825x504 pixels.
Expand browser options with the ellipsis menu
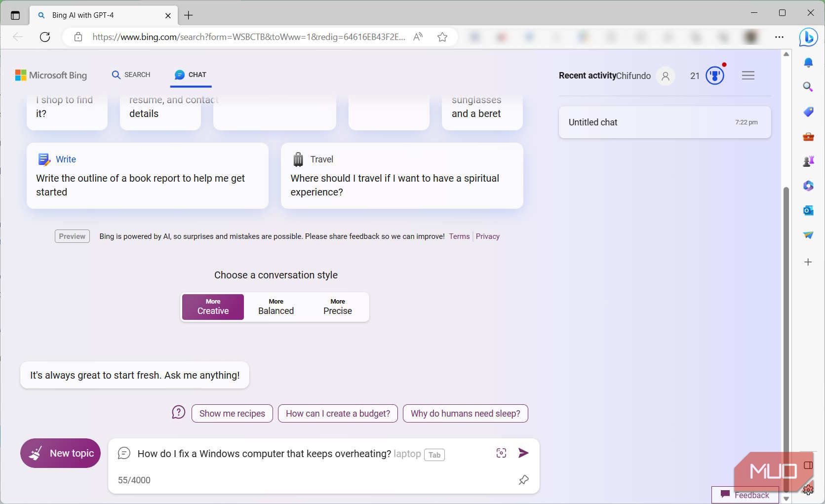point(779,37)
